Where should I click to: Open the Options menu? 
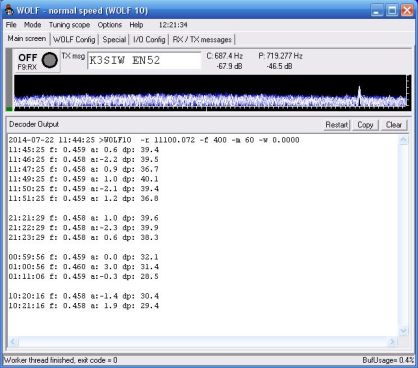pos(110,25)
